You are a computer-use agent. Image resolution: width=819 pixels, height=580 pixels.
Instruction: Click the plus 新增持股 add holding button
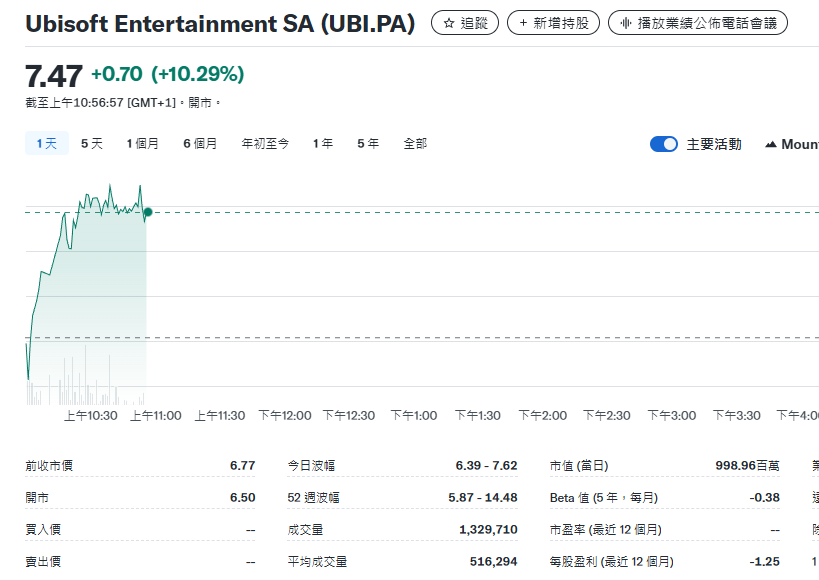click(554, 22)
